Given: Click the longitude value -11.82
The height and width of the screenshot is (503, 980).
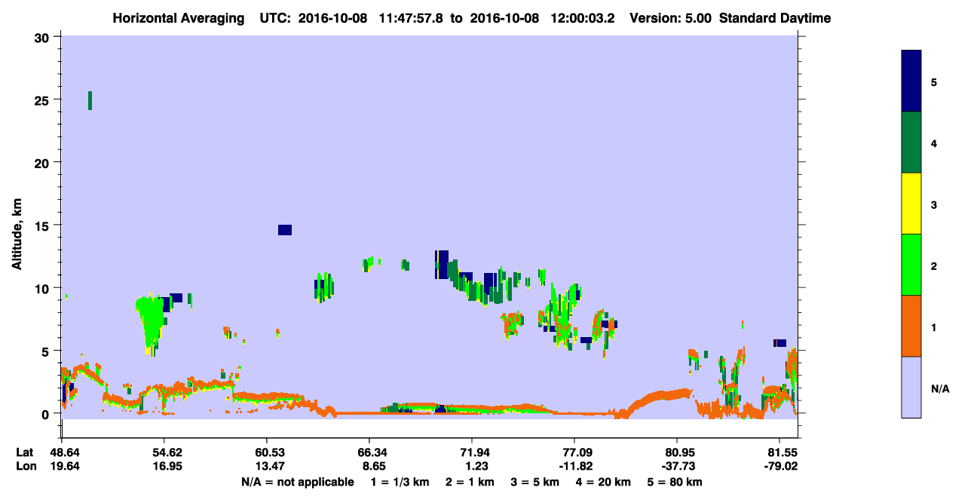Looking at the screenshot, I should pyautogui.click(x=575, y=467).
